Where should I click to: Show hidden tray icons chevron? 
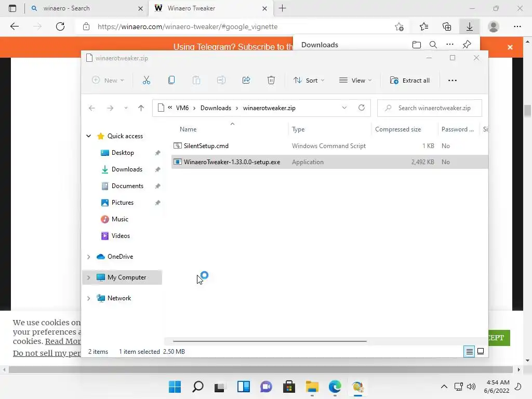point(444,387)
